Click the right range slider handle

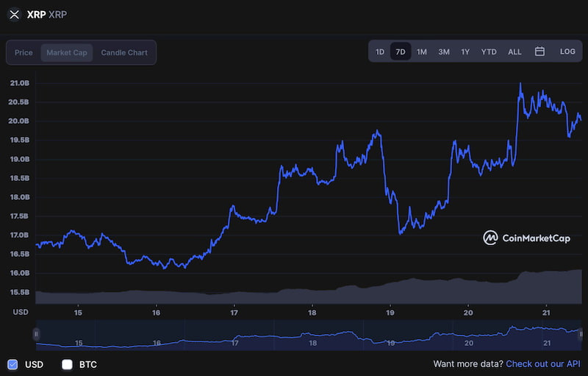(x=581, y=334)
